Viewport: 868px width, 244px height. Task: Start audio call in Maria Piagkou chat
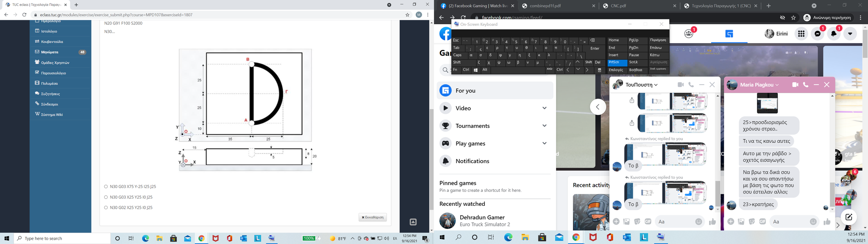[x=806, y=85]
